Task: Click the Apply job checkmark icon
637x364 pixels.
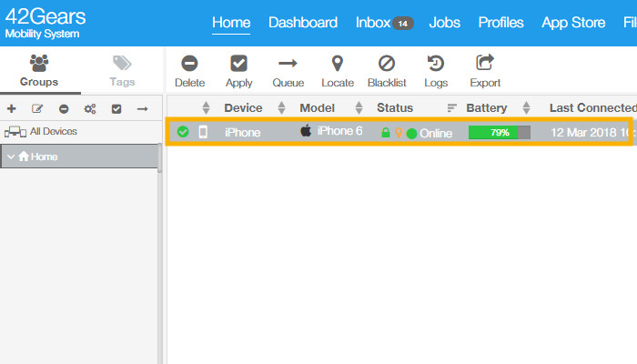Action: tap(238, 64)
